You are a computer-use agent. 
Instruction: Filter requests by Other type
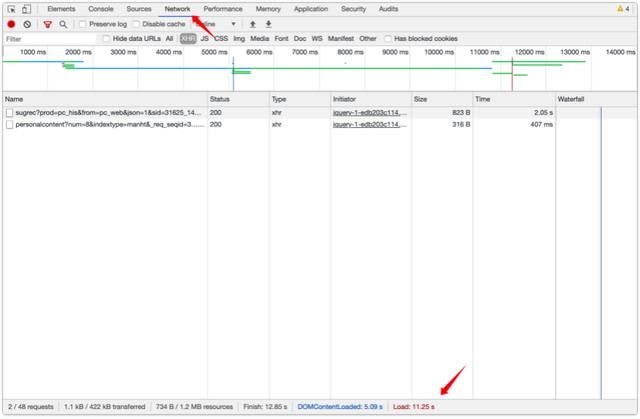[x=368, y=39]
